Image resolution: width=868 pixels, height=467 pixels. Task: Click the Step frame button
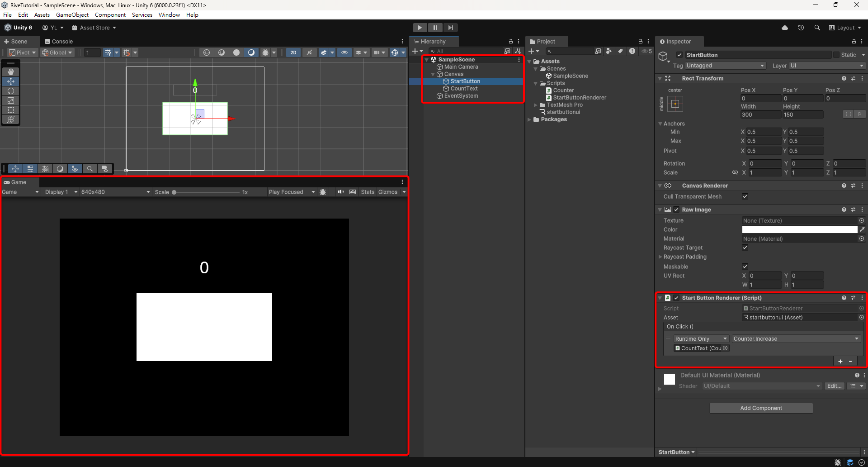click(450, 28)
